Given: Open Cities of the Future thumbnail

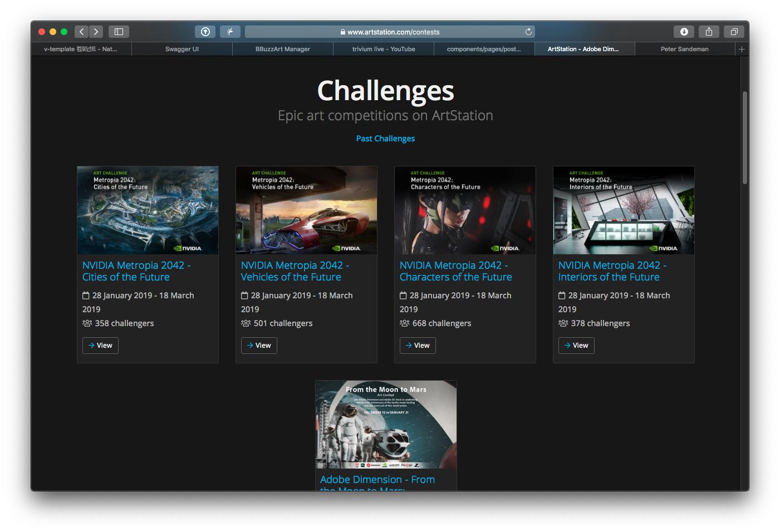Looking at the screenshot, I should [x=148, y=210].
